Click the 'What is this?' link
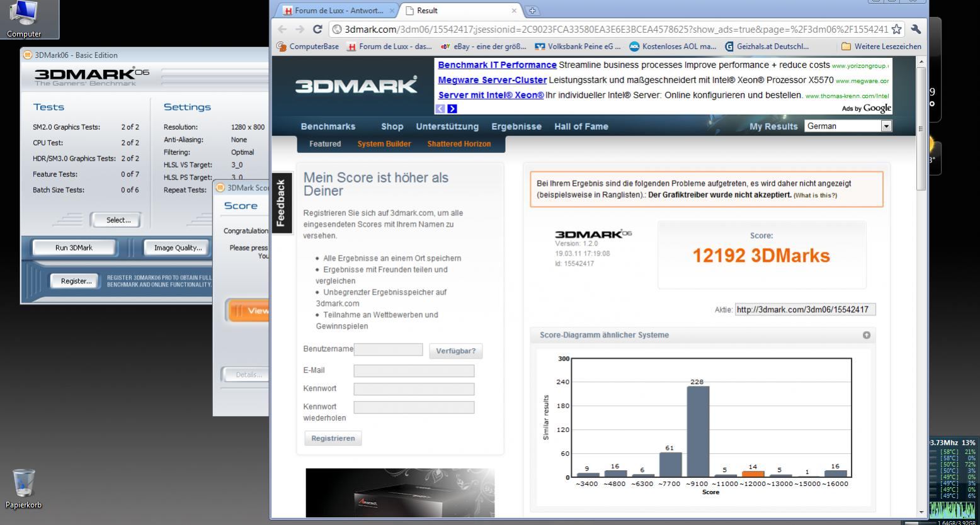The width and height of the screenshot is (980, 525). (x=816, y=195)
